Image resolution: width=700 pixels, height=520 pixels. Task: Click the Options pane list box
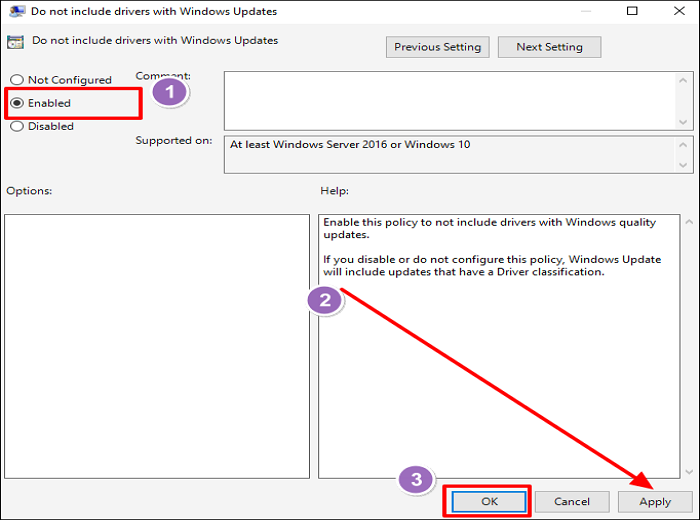coord(157,346)
